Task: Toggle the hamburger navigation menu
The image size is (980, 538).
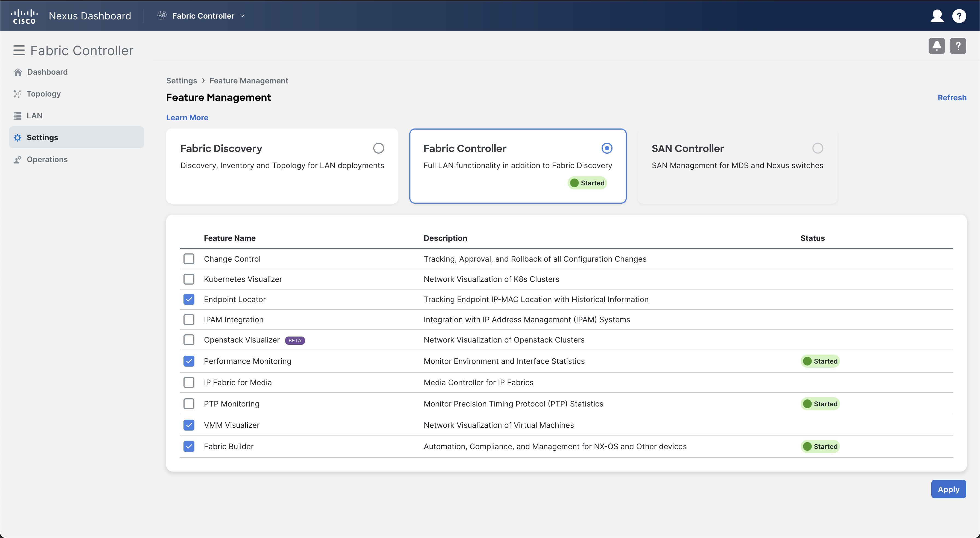Action: [19, 51]
